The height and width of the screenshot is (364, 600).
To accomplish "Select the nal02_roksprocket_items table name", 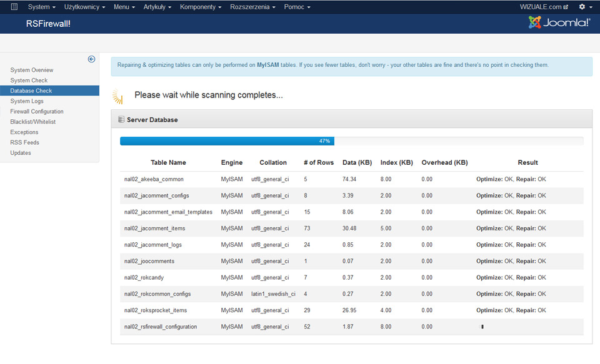I will pos(156,310).
